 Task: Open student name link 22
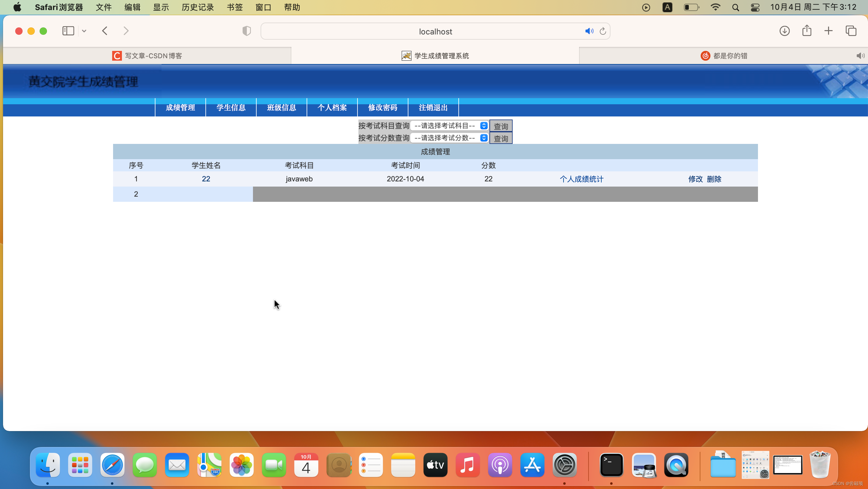pos(206,179)
